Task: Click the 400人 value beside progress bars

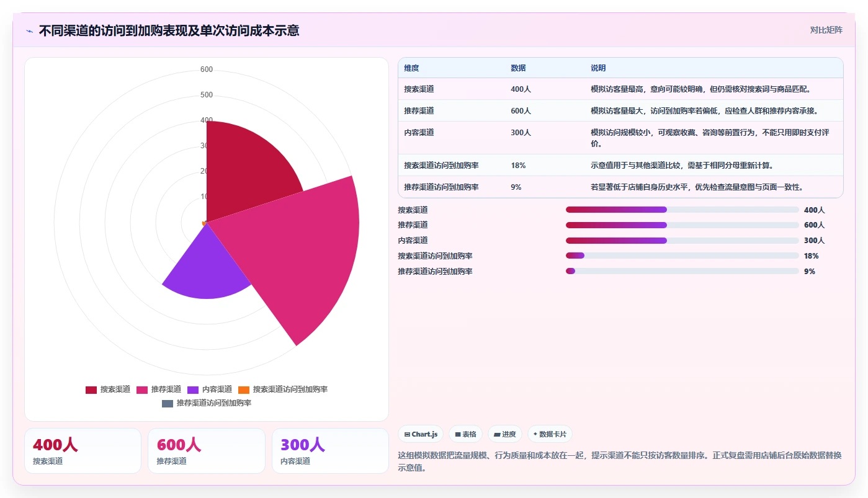Action: point(814,210)
